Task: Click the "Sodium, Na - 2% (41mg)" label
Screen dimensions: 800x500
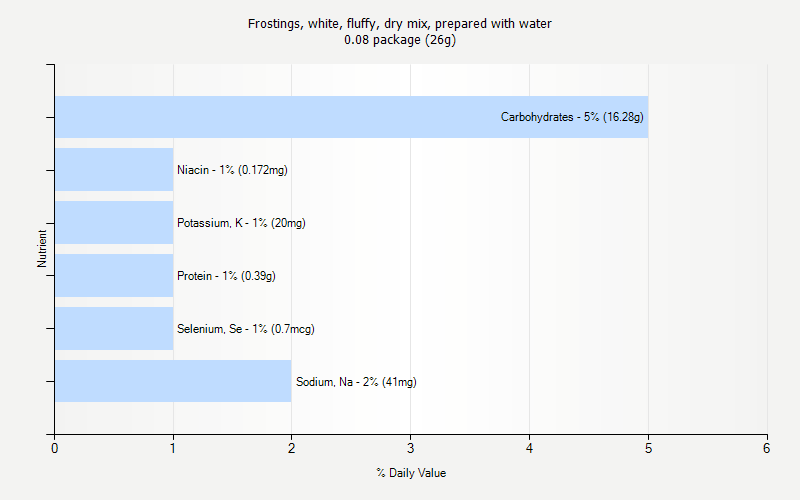Action: 356,382
